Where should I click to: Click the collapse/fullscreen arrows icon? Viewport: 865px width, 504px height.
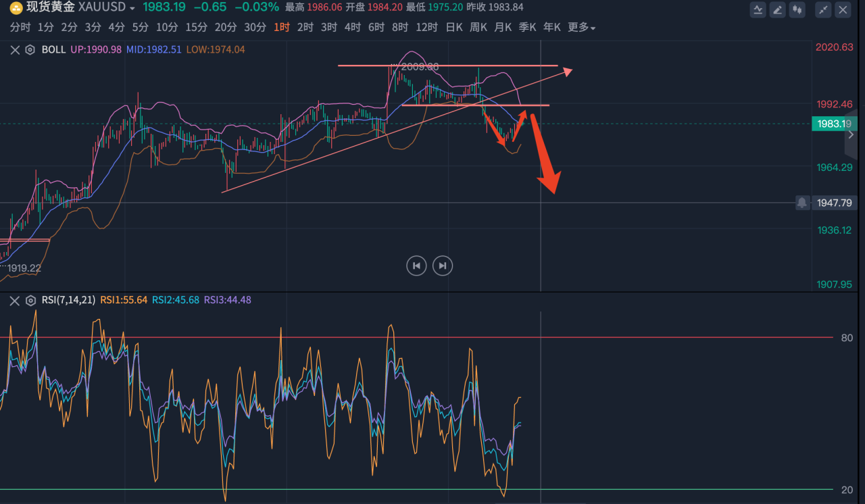pyautogui.click(x=823, y=9)
